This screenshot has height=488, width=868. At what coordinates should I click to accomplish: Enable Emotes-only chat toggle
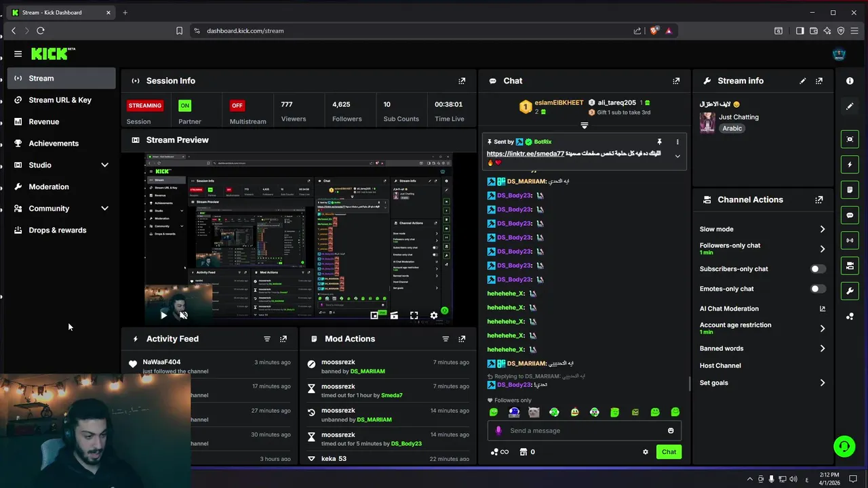coord(818,289)
